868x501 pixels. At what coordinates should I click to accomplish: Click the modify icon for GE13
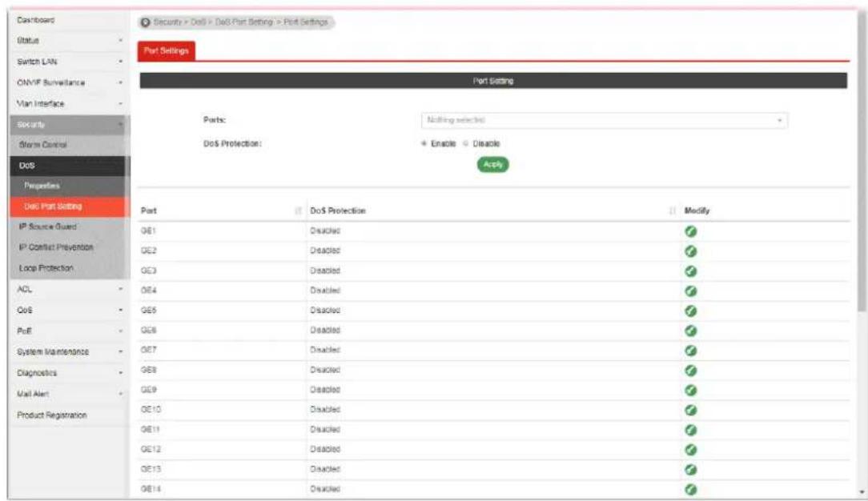click(690, 470)
